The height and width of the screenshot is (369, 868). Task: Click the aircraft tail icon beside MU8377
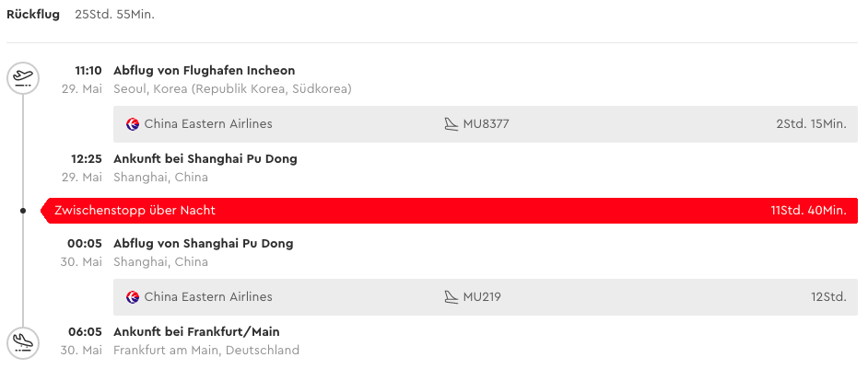(x=452, y=124)
